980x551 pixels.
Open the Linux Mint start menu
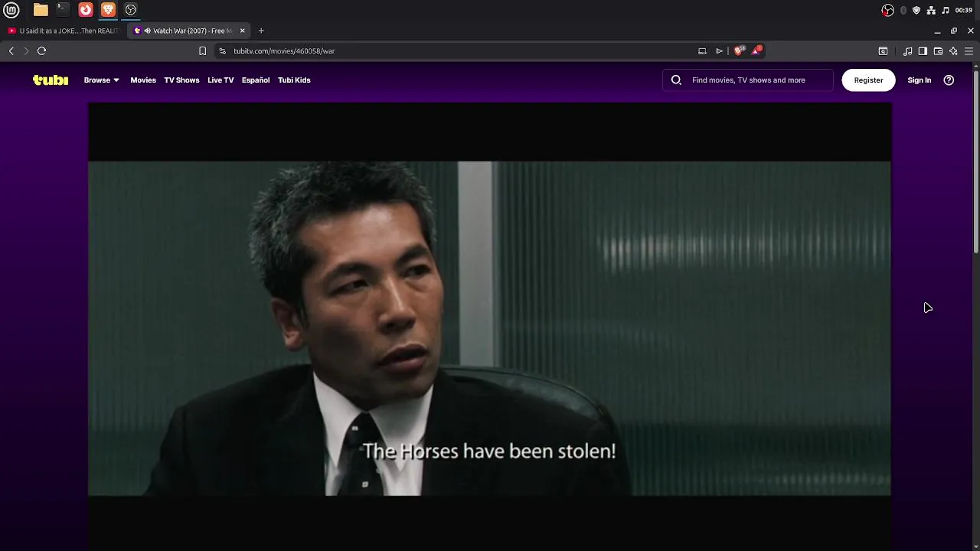coord(11,10)
